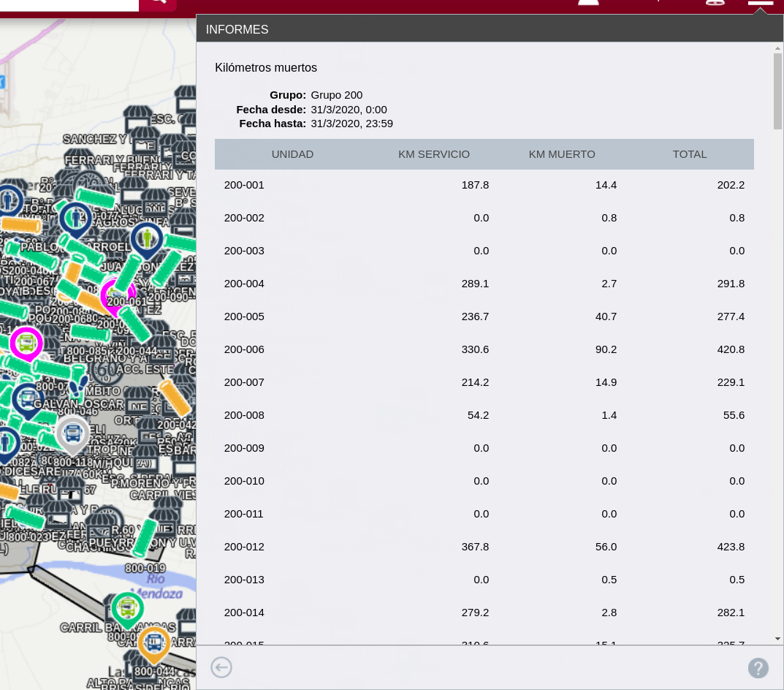This screenshot has width=784, height=690.
Task: Open the hamburger menu in top bar
Action: [760, 3]
